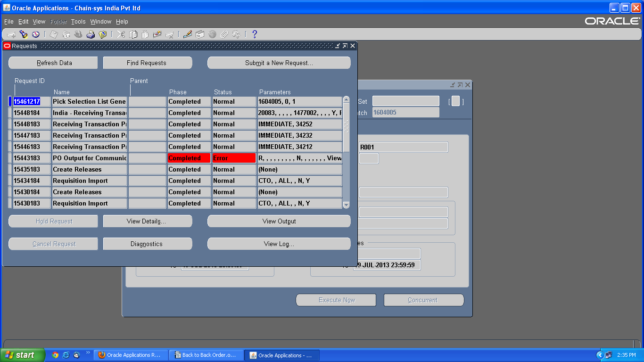Click the Delete Record toolbar icon
The width and height of the screenshot is (644, 362).
pos(170,34)
